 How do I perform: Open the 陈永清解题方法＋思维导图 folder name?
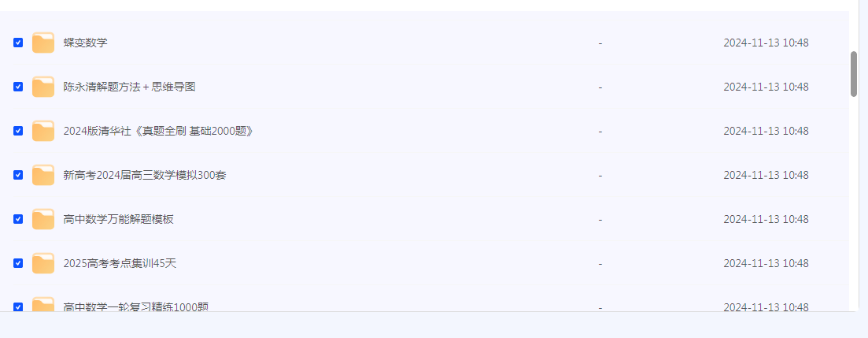(129, 87)
